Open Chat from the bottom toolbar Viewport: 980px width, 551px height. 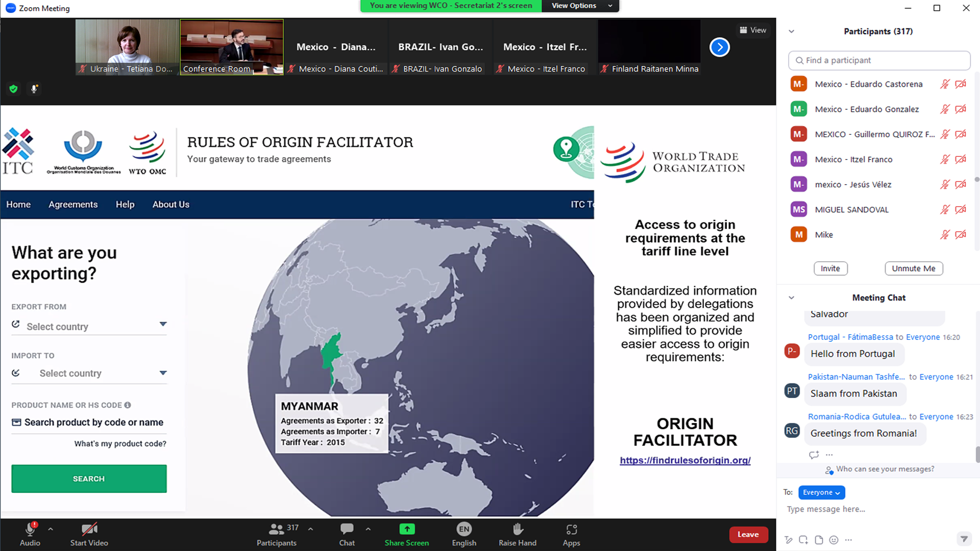(x=347, y=529)
